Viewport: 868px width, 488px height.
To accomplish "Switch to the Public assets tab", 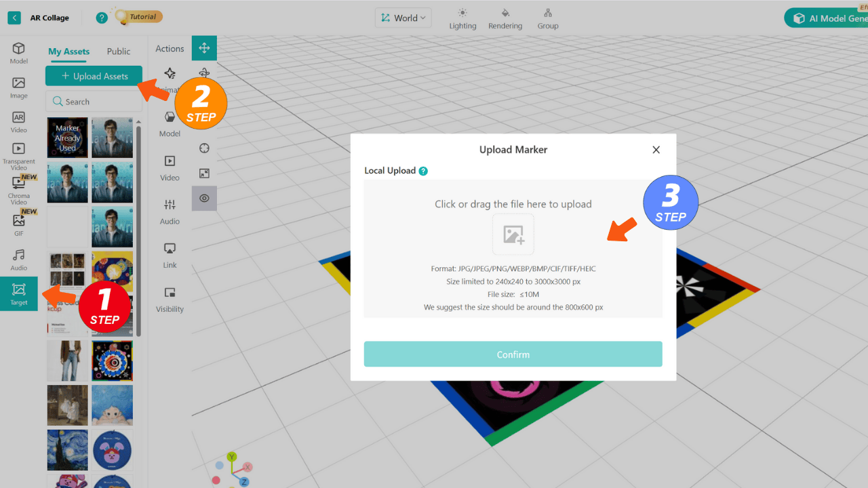I will [x=119, y=52].
